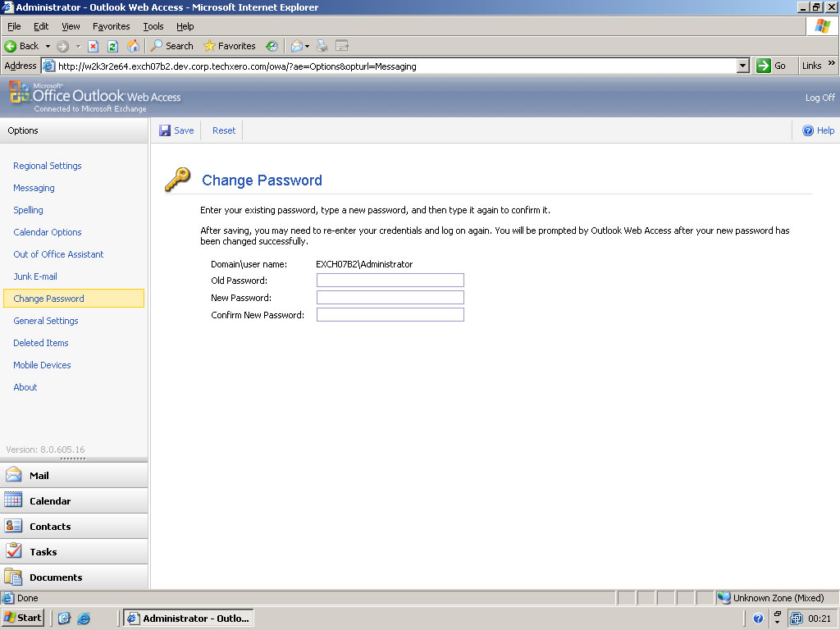Viewport: 840px width, 630px height.
Task: Open Documents via the folder icon
Action: (14, 577)
